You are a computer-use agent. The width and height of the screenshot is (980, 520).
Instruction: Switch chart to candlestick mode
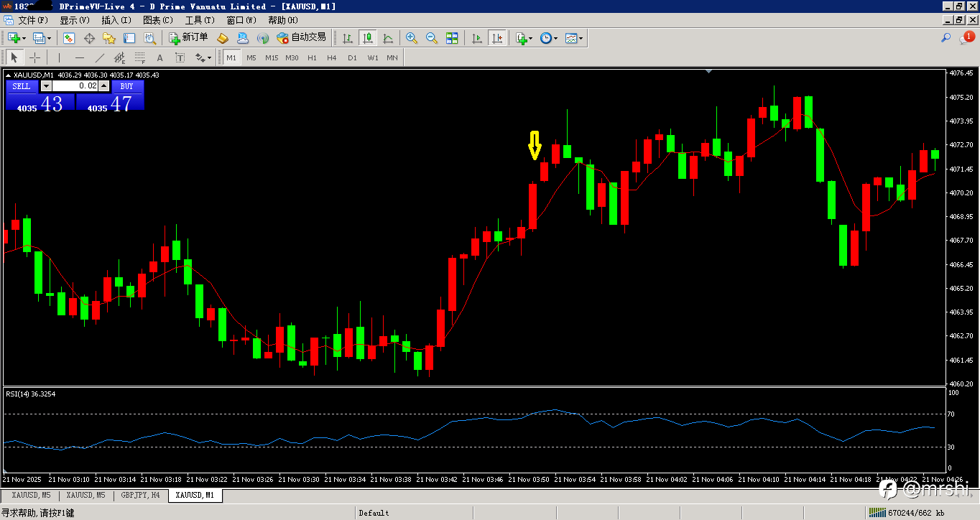coord(368,37)
